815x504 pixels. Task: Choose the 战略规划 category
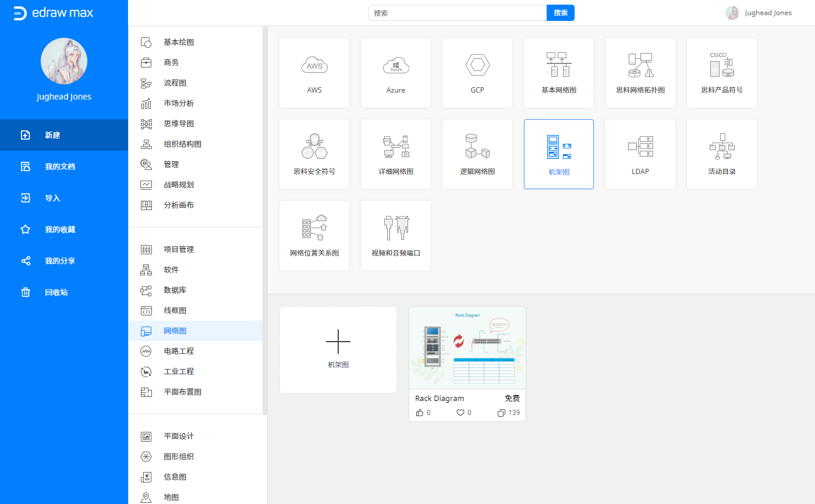click(196, 184)
